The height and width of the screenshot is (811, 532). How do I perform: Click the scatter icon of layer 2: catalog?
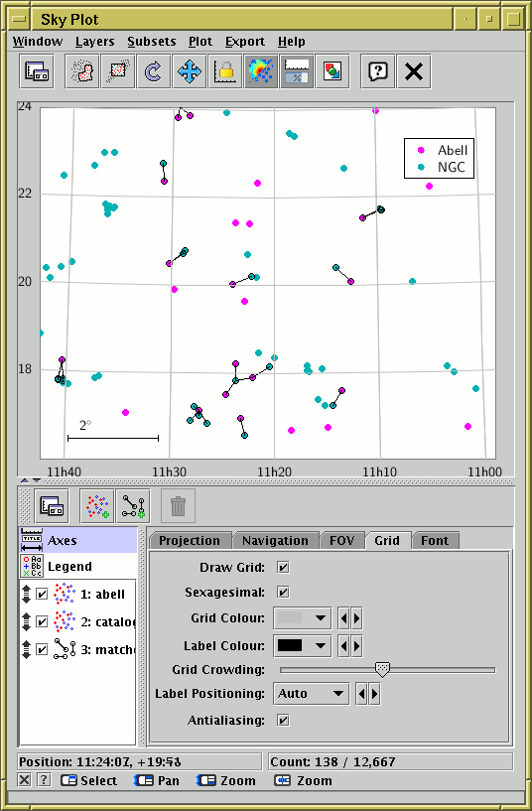(x=65, y=621)
